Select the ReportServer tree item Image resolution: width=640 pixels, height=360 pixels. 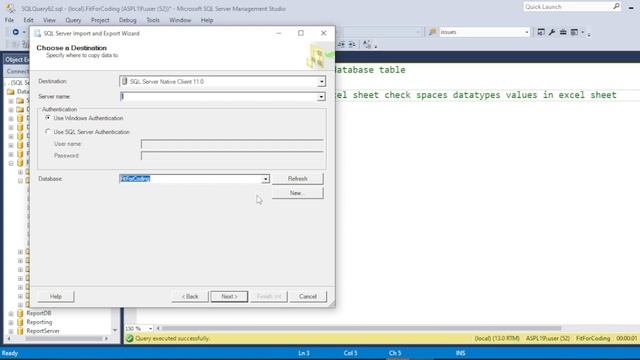[43, 331]
